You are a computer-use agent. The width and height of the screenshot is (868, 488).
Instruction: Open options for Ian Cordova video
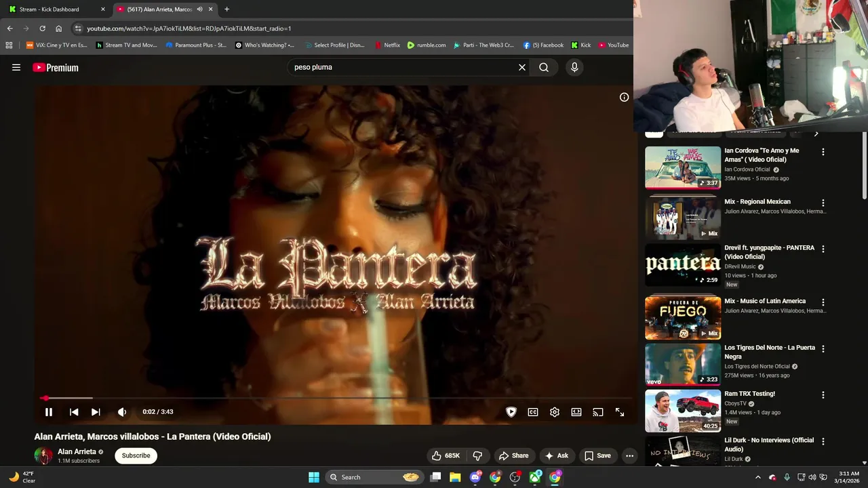[823, 152]
